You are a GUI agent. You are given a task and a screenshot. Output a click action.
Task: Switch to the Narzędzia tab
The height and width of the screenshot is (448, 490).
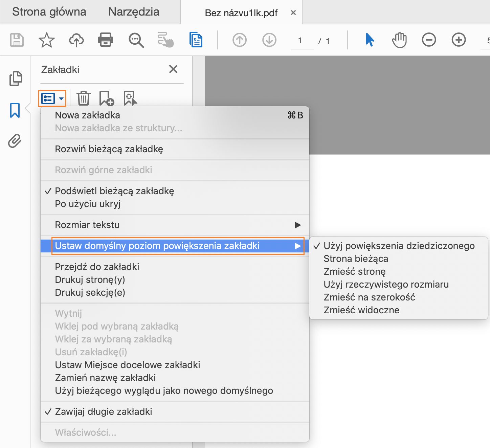pos(134,12)
